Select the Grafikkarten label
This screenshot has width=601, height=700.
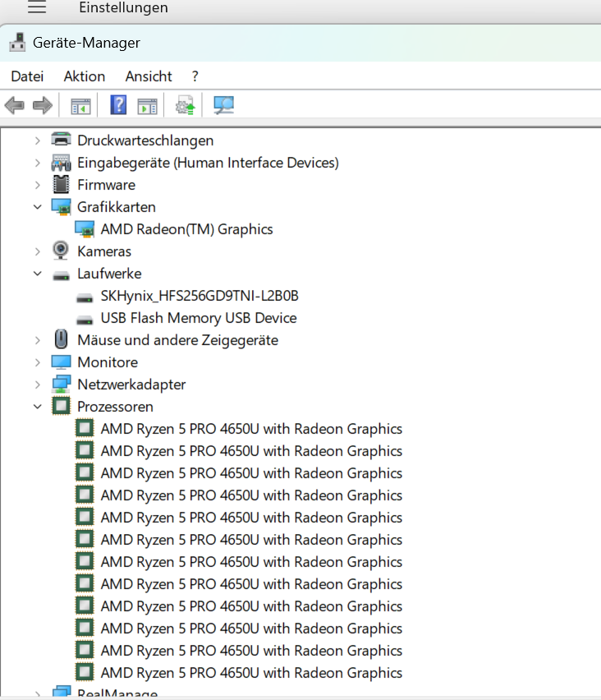click(x=117, y=207)
